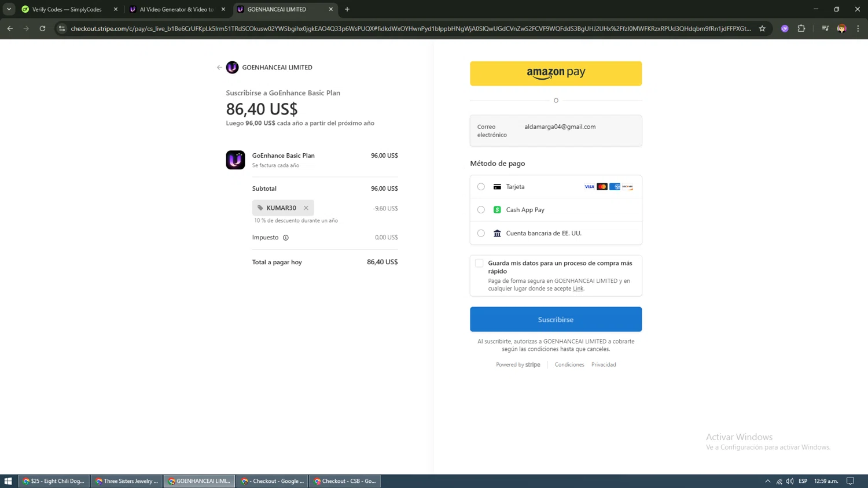
Task: Show tax info next to Impuesto
Action: pos(285,238)
